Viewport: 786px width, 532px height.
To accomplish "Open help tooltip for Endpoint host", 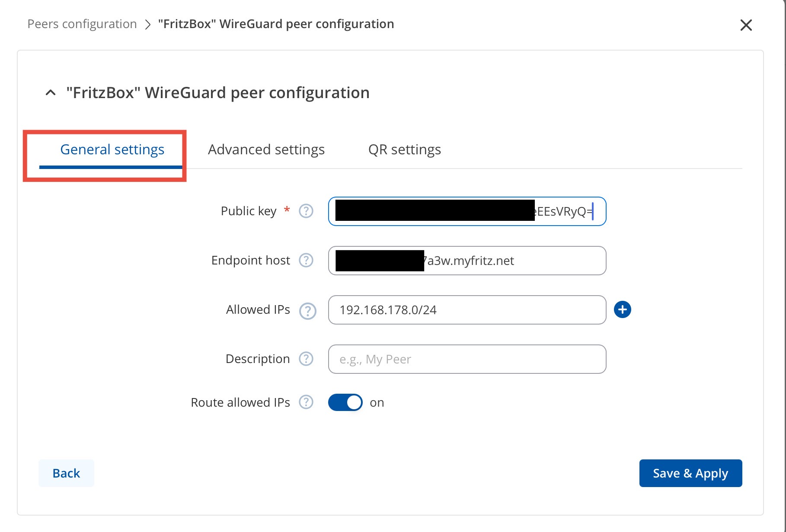I will point(306,260).
